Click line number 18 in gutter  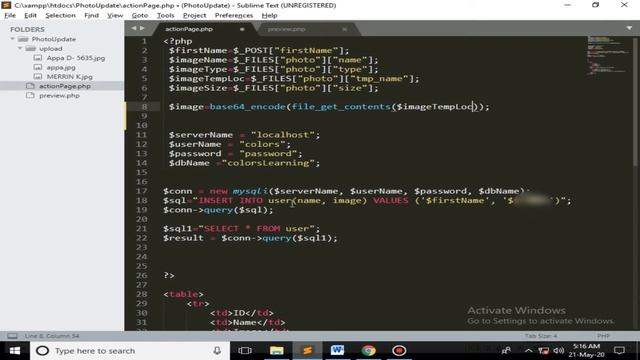(x=142, y=200)
